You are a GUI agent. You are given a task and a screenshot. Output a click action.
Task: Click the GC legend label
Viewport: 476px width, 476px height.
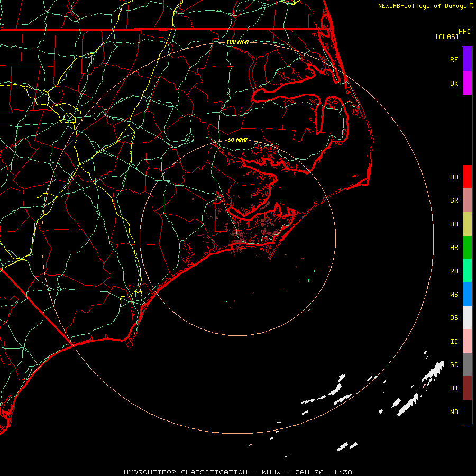tap(454, 365)
